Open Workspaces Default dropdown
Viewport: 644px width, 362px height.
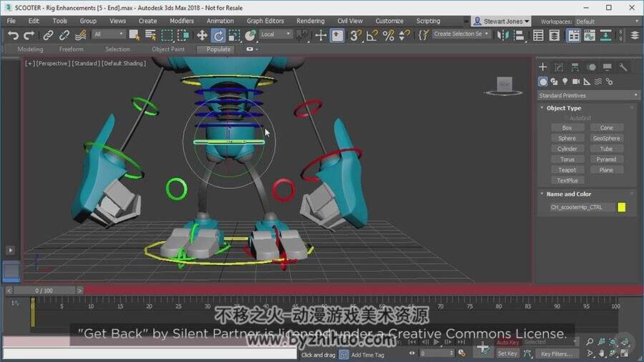point(608,21)
